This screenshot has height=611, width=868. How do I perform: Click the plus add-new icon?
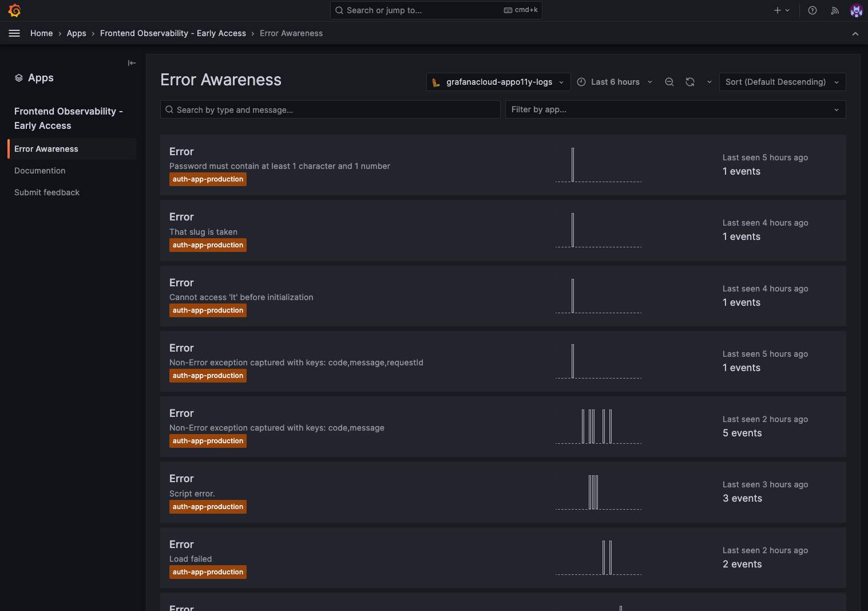[777, 10]
